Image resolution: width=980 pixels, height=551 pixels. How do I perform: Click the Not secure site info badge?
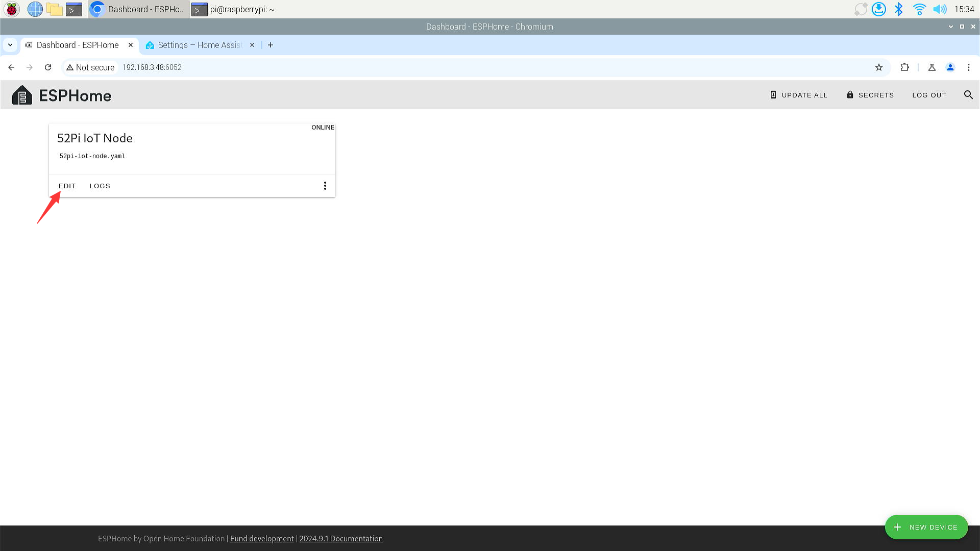(x=90, y=67)
